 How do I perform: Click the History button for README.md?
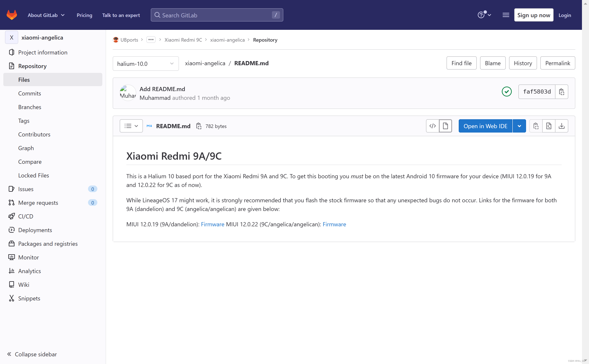[523, 63]
